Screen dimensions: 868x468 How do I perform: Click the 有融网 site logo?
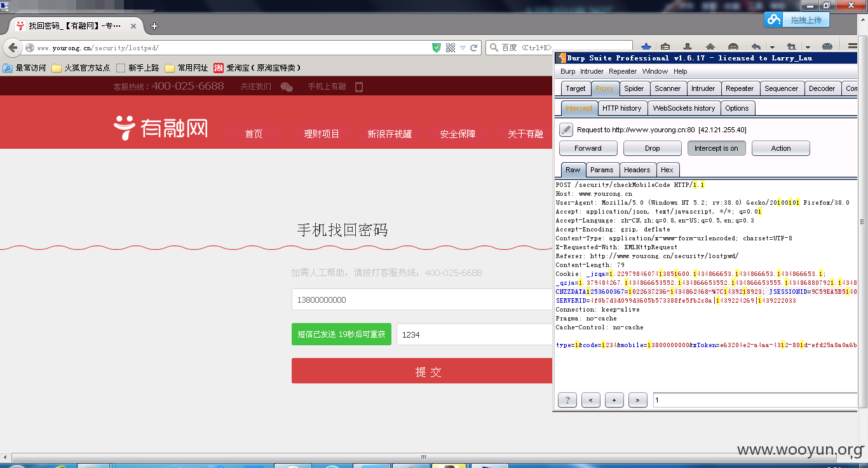coord(160,127)
